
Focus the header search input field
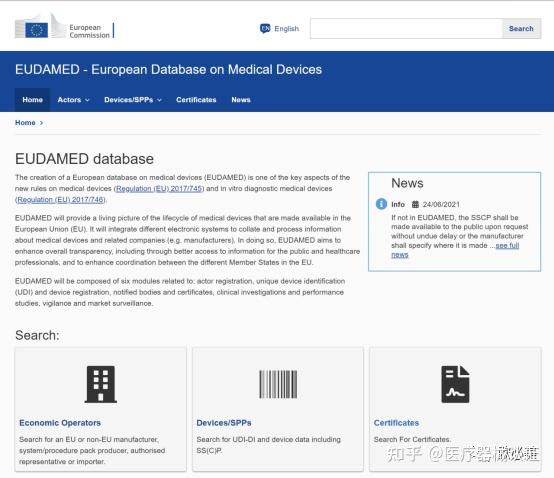(x=406, y=29)
